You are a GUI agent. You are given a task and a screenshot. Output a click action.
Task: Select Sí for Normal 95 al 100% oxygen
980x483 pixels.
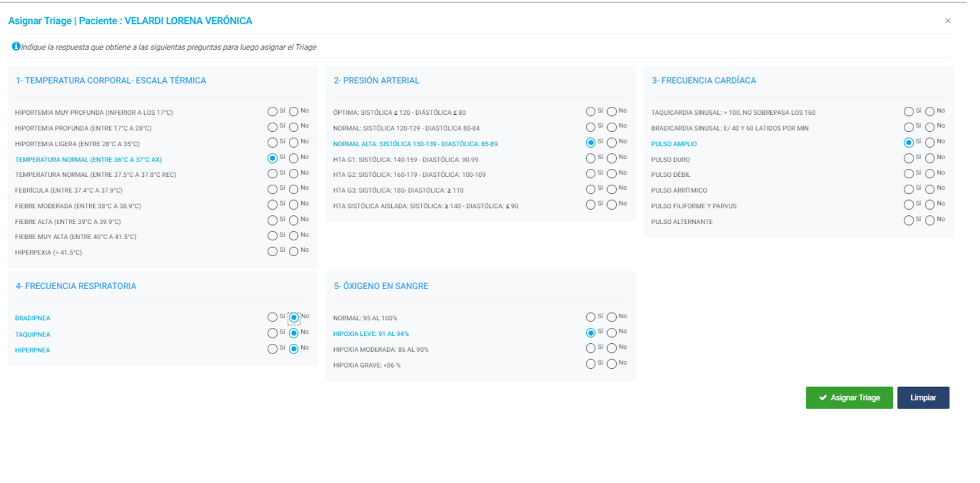point(591,317)
